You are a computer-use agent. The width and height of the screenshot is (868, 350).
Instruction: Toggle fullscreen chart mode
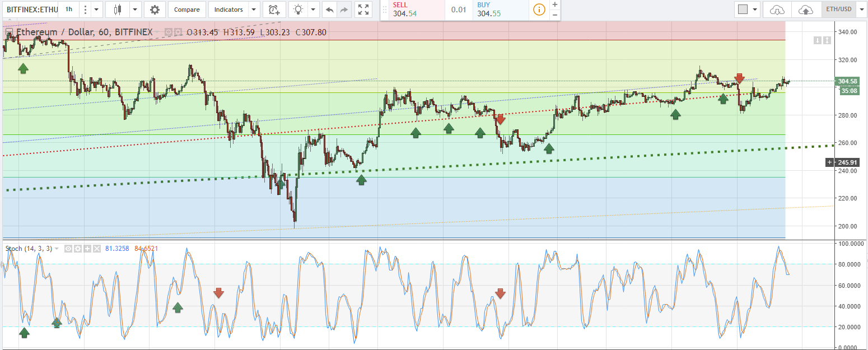click(x=363, y=10)
